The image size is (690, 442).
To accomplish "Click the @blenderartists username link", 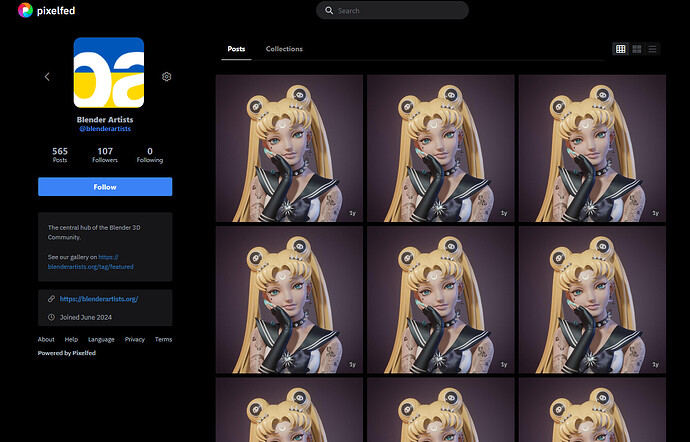I will point(105,129).
